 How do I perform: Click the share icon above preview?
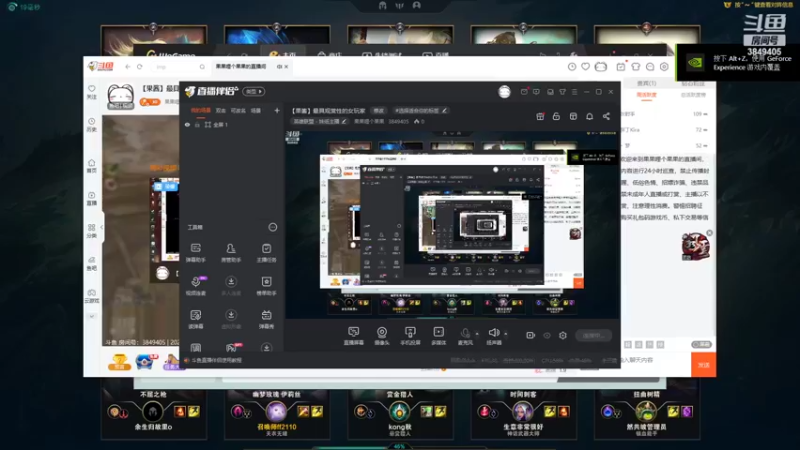tap(606, 116)
